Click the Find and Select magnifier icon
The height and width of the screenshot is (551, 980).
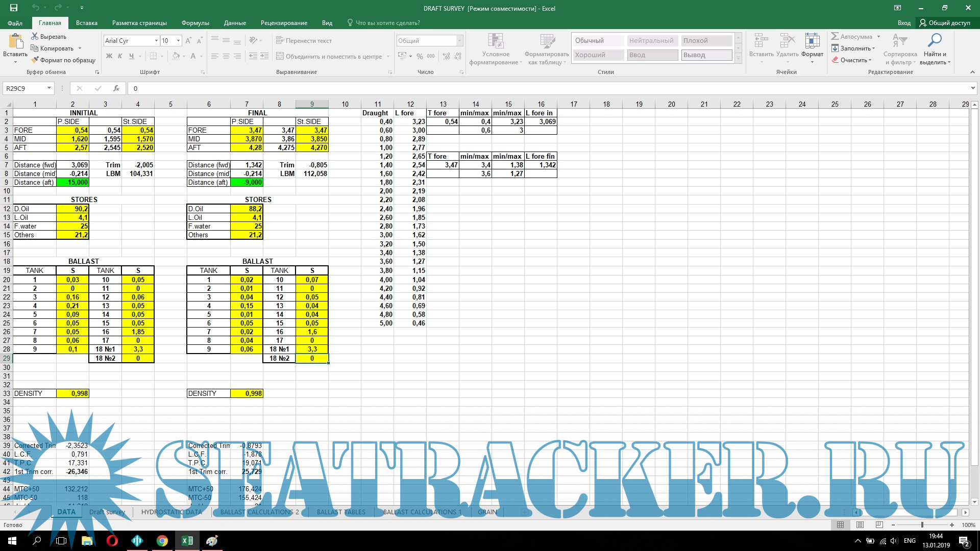(935, 41)
